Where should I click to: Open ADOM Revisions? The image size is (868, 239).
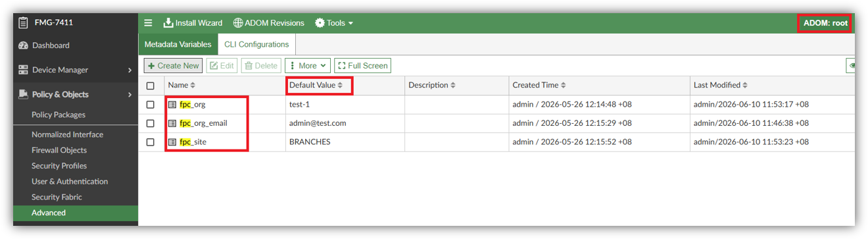[x=269, y=23]
